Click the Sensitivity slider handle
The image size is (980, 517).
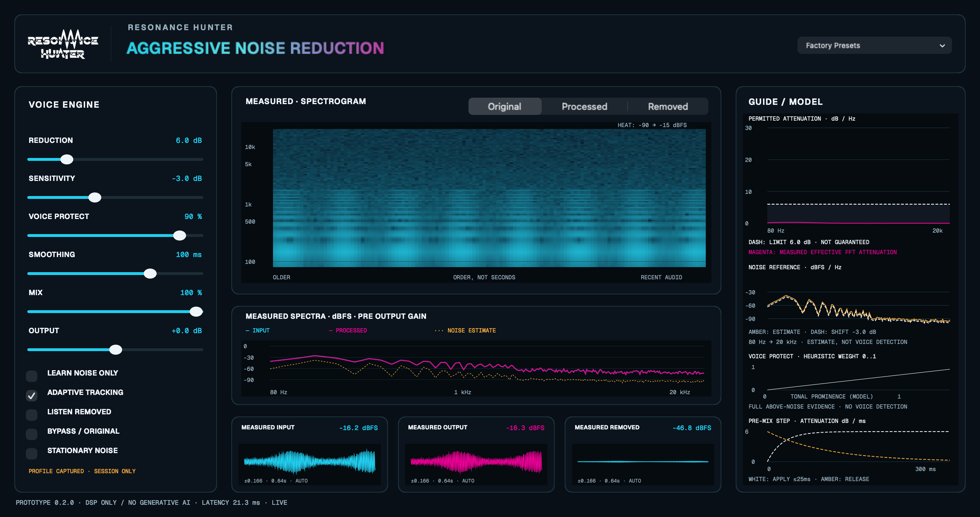point(95,197)
